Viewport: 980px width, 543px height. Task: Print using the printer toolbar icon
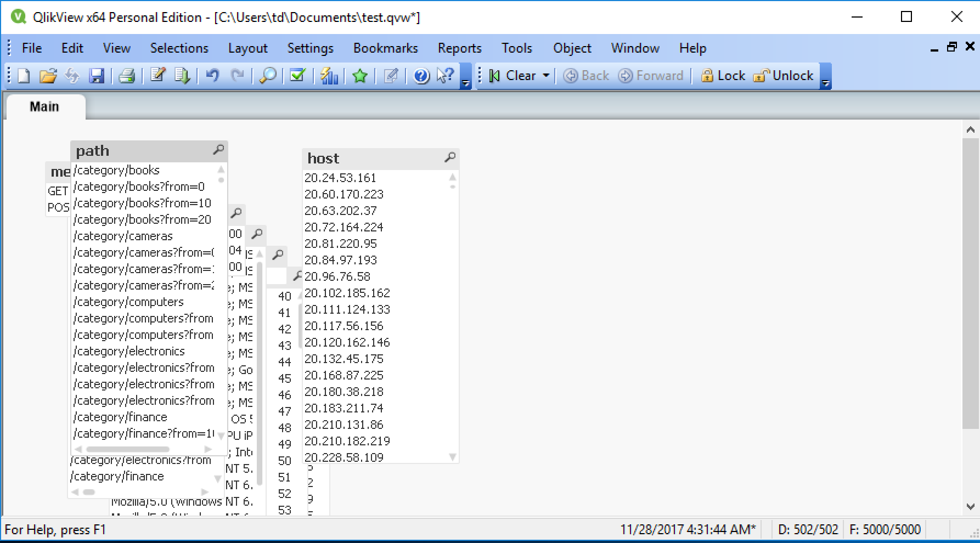127,76
